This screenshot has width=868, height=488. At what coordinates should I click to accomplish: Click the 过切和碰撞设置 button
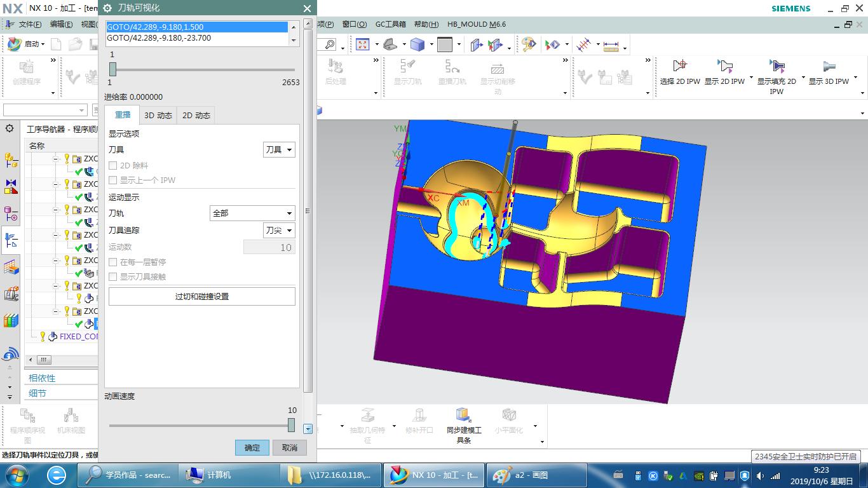(x=201, y=296)
